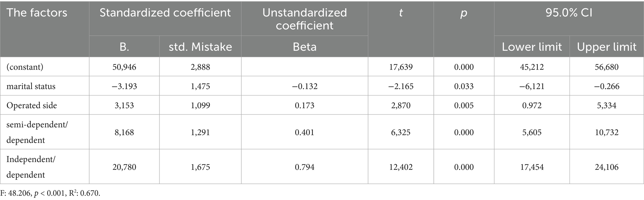Viewport: 644px width, 200px height.
Task: Select Beta value 0.794 cell
Action: point(304,167)
